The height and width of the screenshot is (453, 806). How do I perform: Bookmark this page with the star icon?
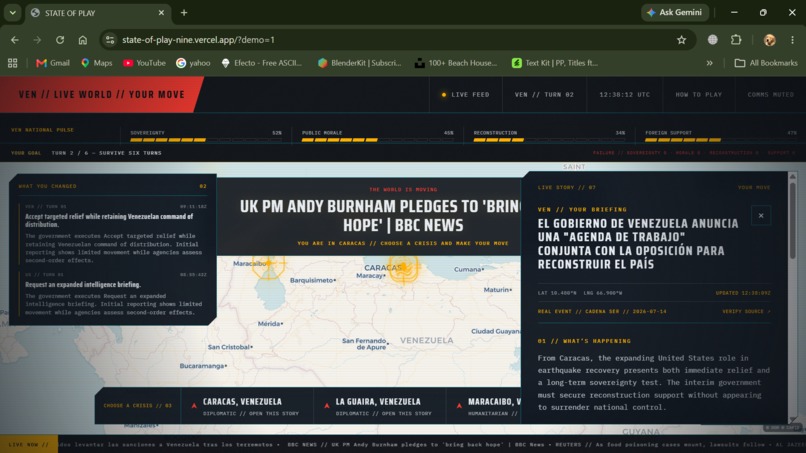682,40
